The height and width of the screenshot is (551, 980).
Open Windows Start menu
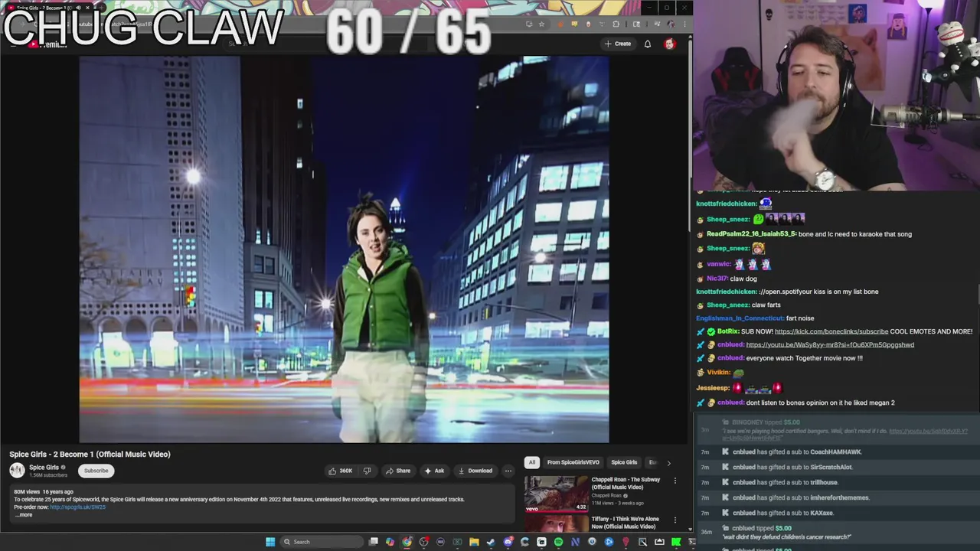[x=269, y=542]
